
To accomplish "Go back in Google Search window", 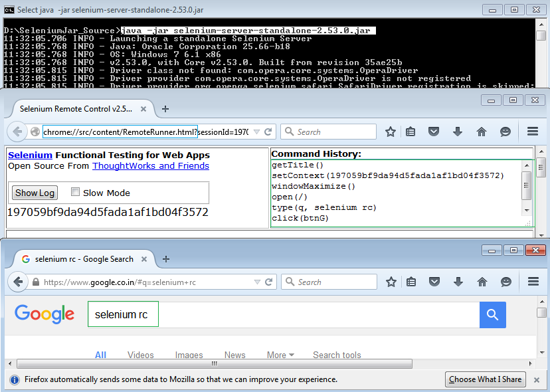I will [18, 282].
